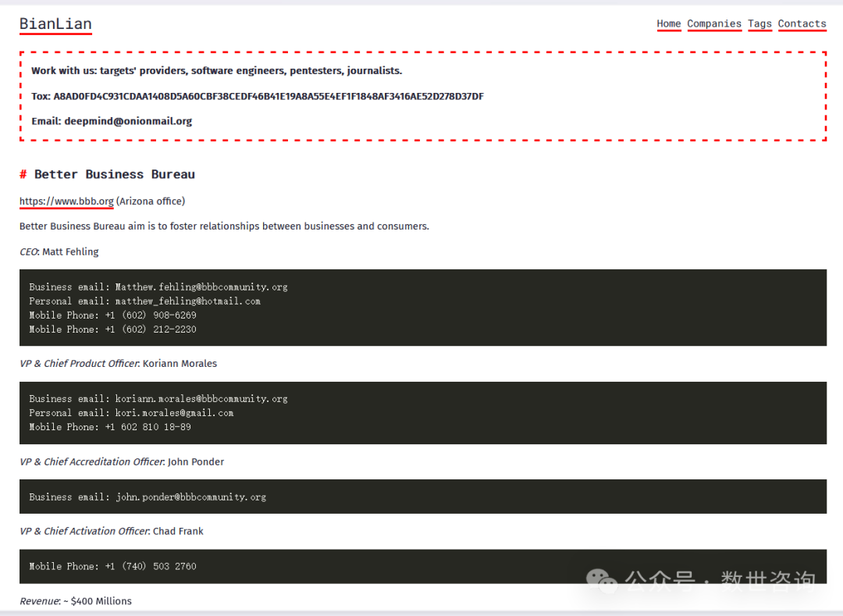Click the '(Arizona office)' text
This screenshot has height=616, width=843.
click(x=151, y=201)
